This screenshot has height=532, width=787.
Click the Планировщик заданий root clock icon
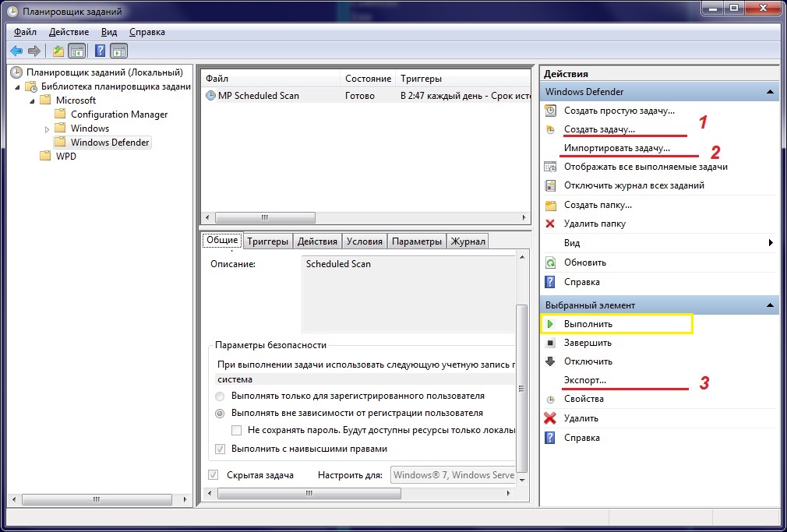click(16, 72)
